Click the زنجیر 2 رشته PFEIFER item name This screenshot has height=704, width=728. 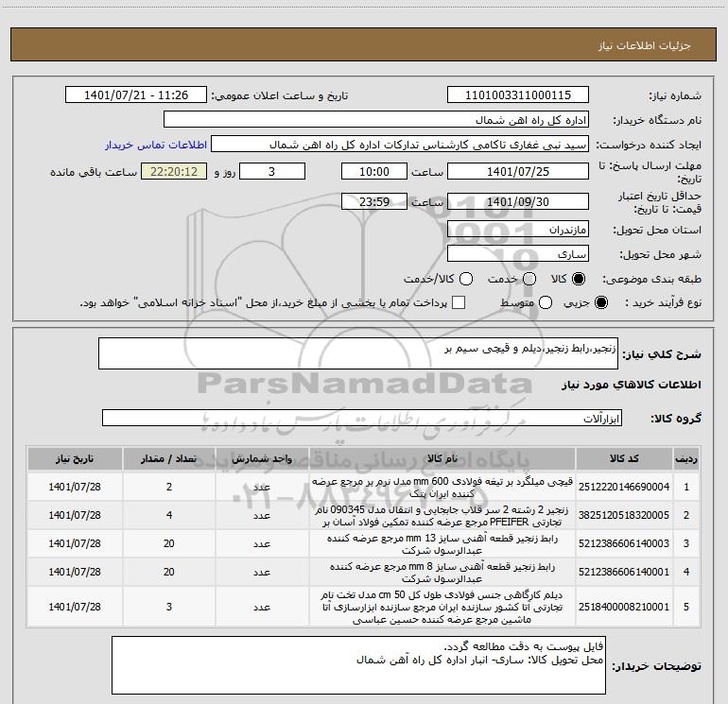tap(442, 516)
